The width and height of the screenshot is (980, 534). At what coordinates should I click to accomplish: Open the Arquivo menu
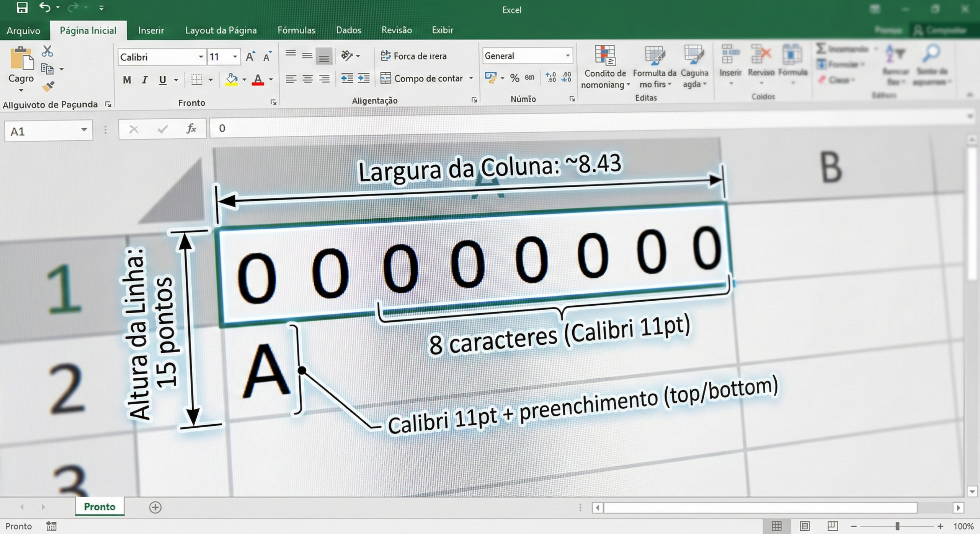coord(24,30)
